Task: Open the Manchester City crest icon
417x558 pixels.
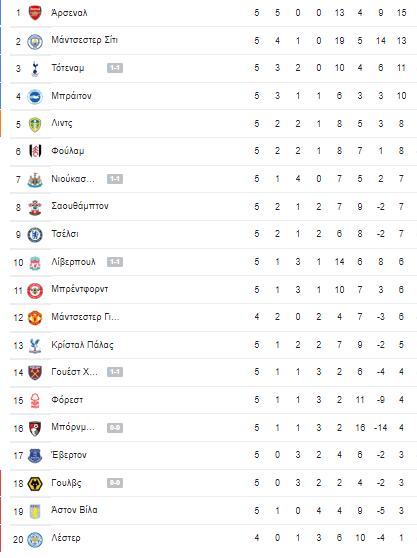Action: coord(35,41)
